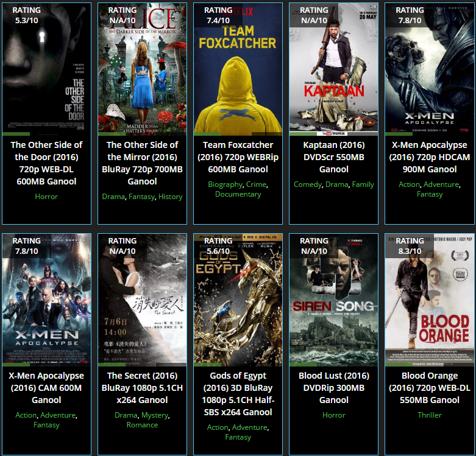Select Biography genre under Team Foxcatcher

[225, 184]
